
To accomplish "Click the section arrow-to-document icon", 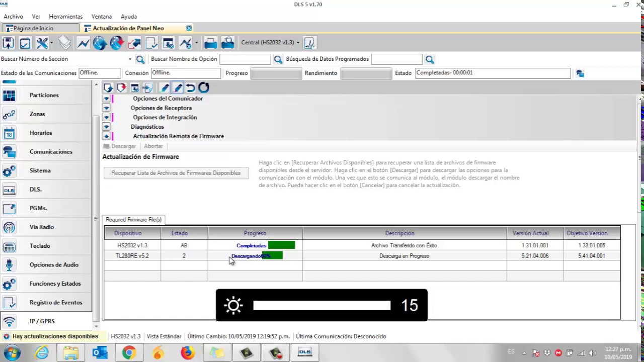I will [x=148, y=87].
